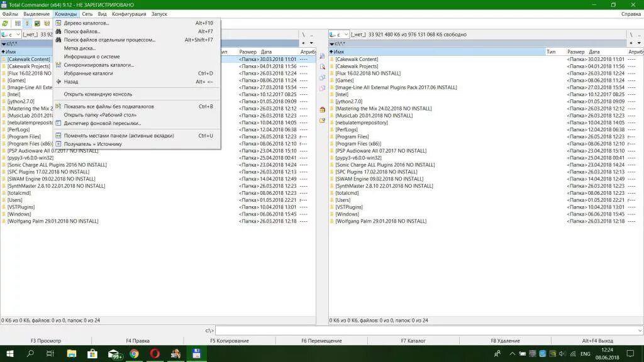This screenshot has width=644, height=362.
Task: Click the lowest icon in middle bar
Action: 322,120
